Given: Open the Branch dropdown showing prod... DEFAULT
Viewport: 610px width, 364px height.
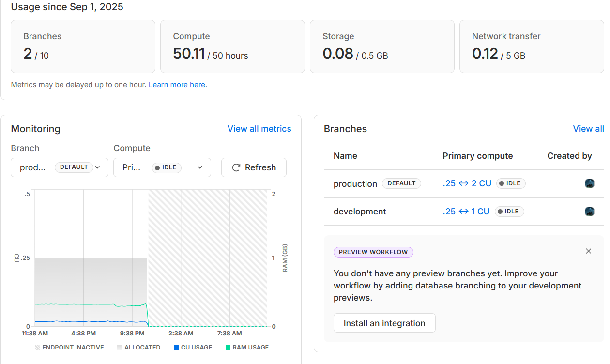Looking at the screenshot, I should pyautogui.click(x=60, y=167).
